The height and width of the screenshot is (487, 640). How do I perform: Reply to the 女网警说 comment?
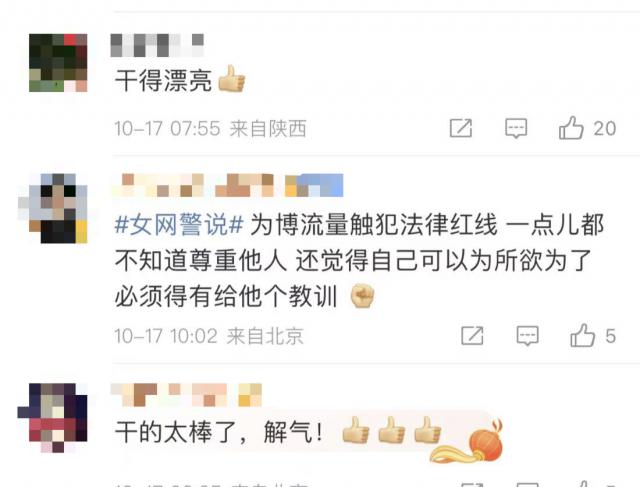(527, 336)
